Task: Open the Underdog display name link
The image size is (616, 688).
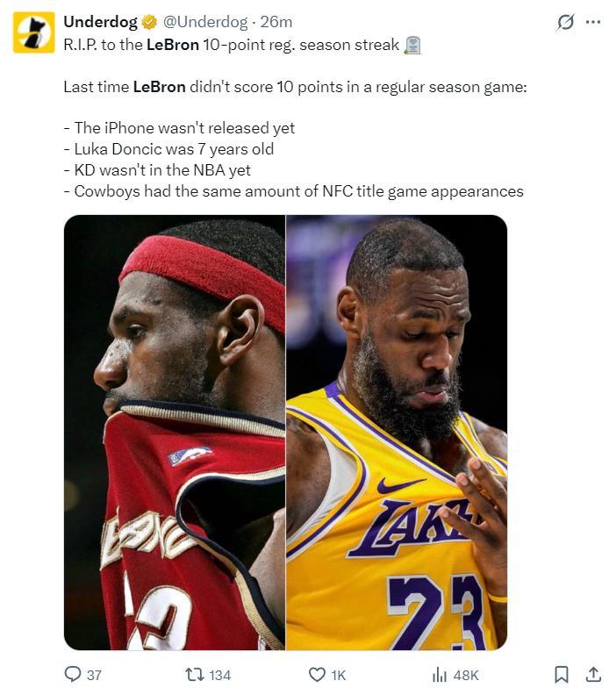Action: (100, 21)
